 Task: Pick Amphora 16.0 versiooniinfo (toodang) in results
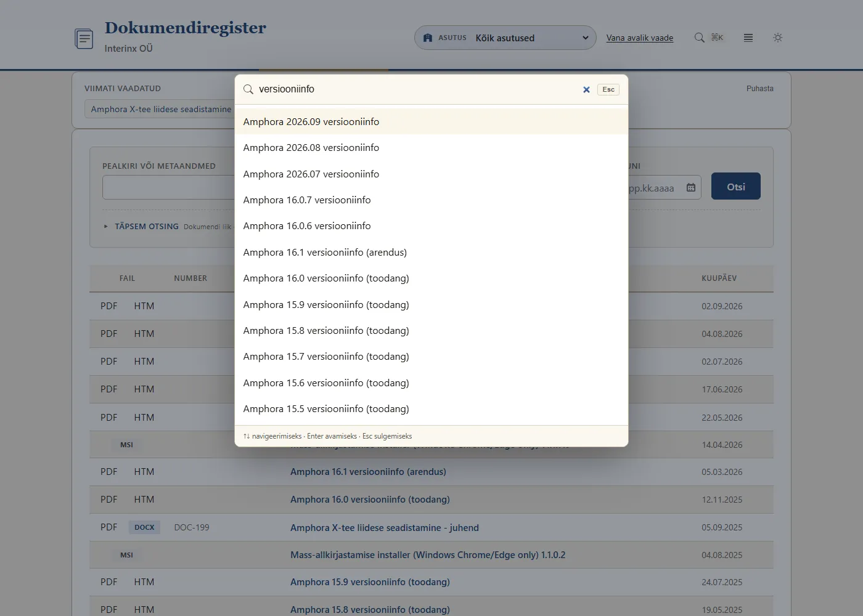[x=431, y=278]
